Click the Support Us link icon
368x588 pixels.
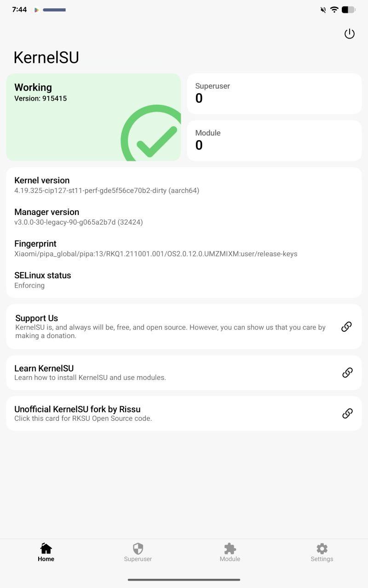(346, 327)
